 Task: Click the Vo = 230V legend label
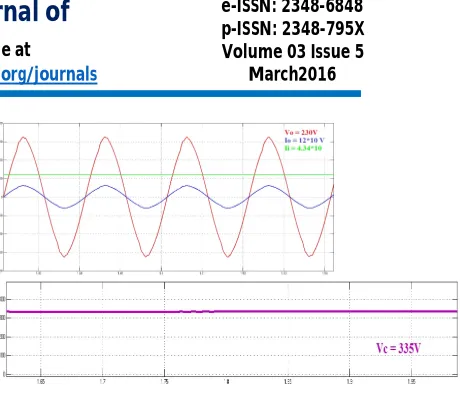(x=301, y=133)
